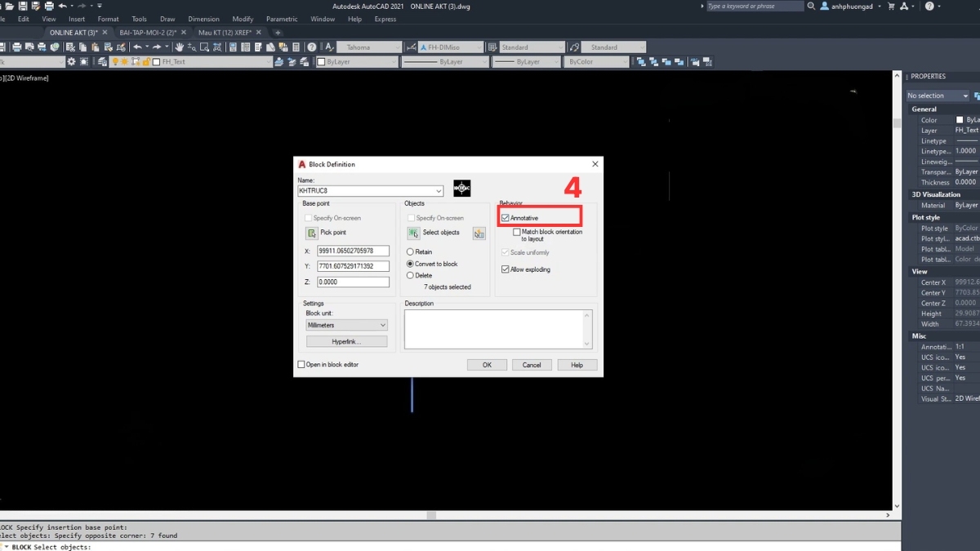Click the Save icon in quick access toolbar
The width and height of the screenshot is (980, 551).
tap(23, 6)
